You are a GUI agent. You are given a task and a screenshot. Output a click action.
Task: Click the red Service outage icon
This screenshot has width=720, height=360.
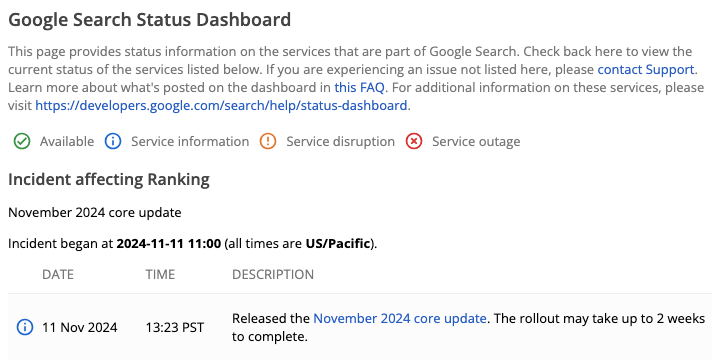pyautogui.click(x=414, y=141)
